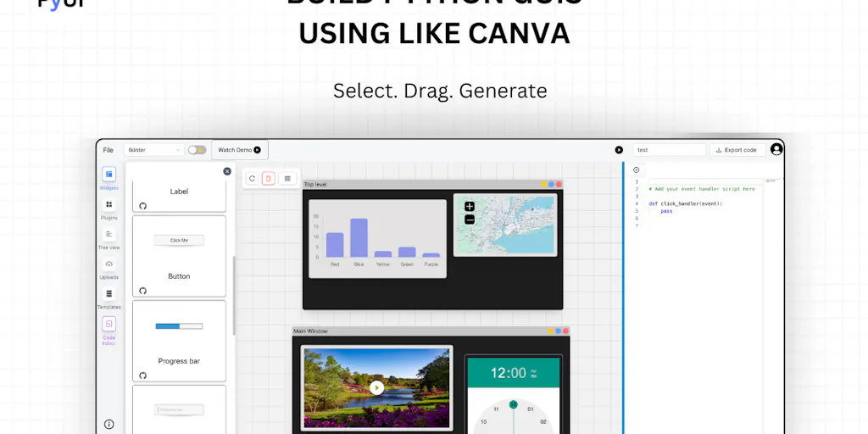The width and height of the screenshot is (868, 434).
Task: Select the Button widget card title
Action: (x=179, y=276)
